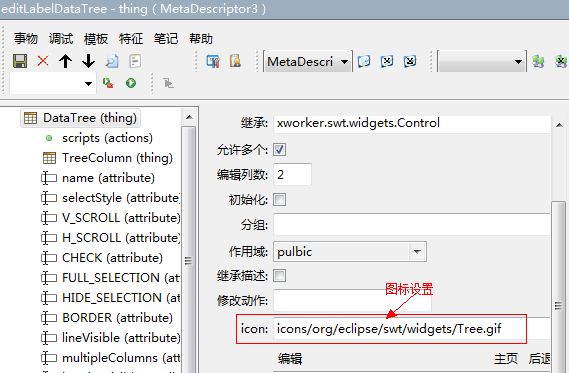Image resolution: width=569 pixels, height=373 pixels.
Task: Click the green run play icon
Action: pos(131,83)
